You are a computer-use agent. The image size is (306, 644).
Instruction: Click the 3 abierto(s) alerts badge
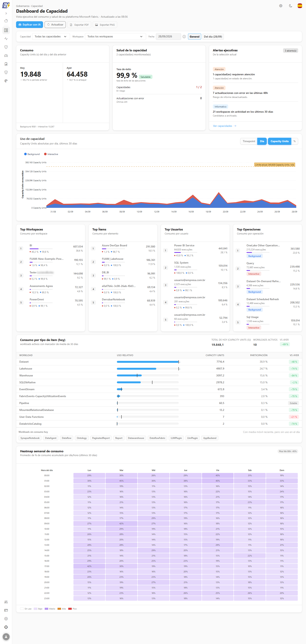pyautogui.click(x=291, y=51)
